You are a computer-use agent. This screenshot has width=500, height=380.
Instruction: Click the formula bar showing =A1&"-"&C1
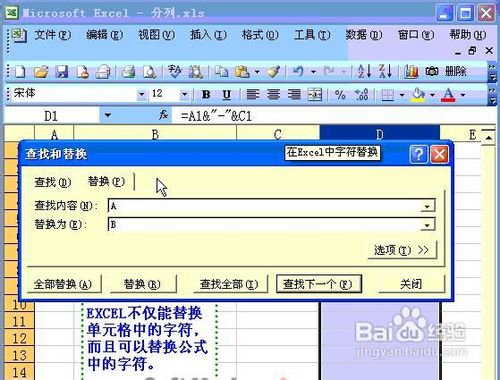coord(334,116)
